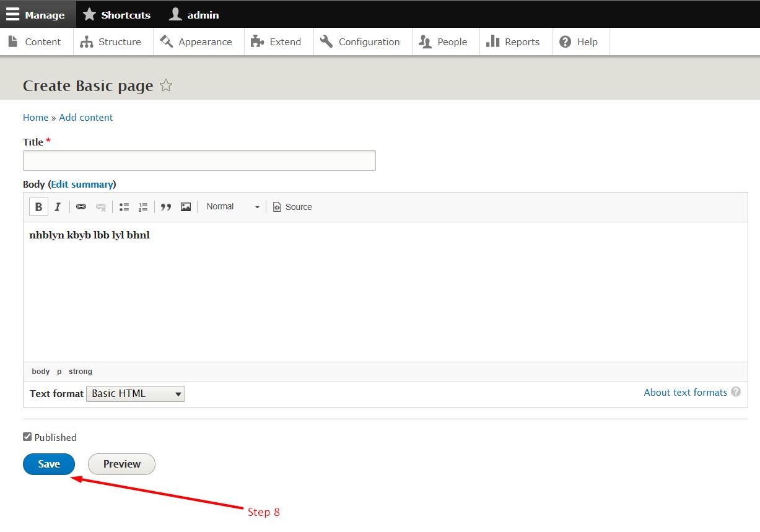760x532 pixels.
Task: Open the Appearance menu item
Action: pyautogui.click(x=196, y=41)
